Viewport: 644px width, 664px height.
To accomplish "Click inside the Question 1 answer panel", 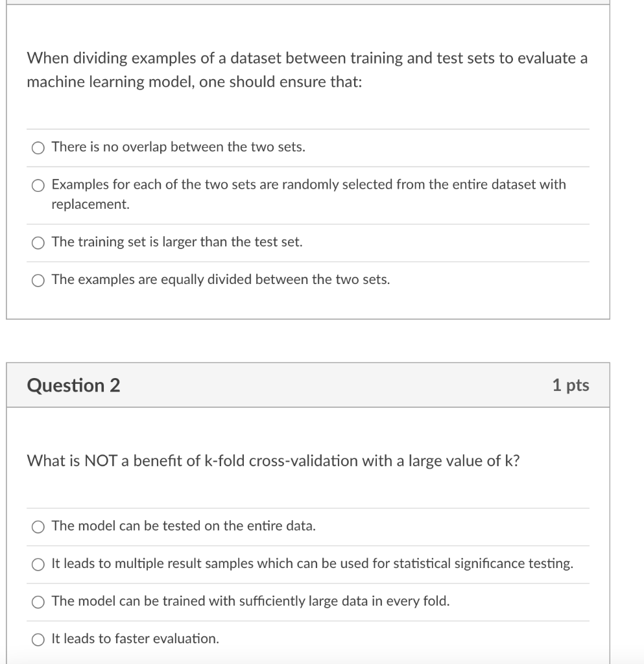I will (x=308, y=214).
